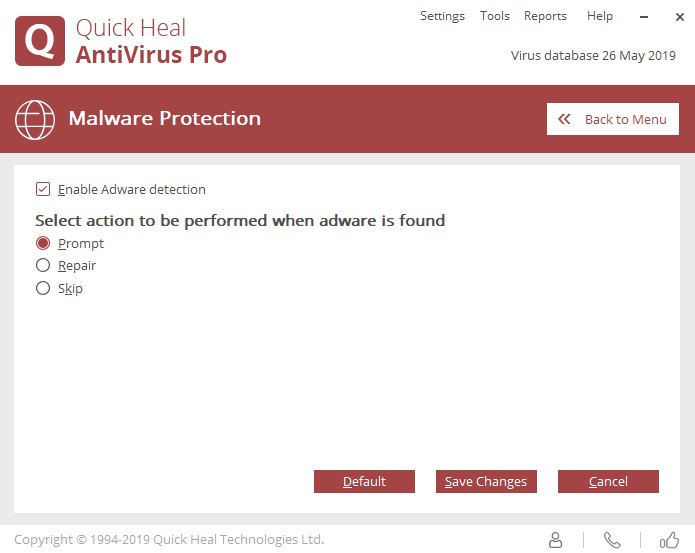
Task: Toggle Enable Adware detection checkbox
Action: [x=43, y=189]
